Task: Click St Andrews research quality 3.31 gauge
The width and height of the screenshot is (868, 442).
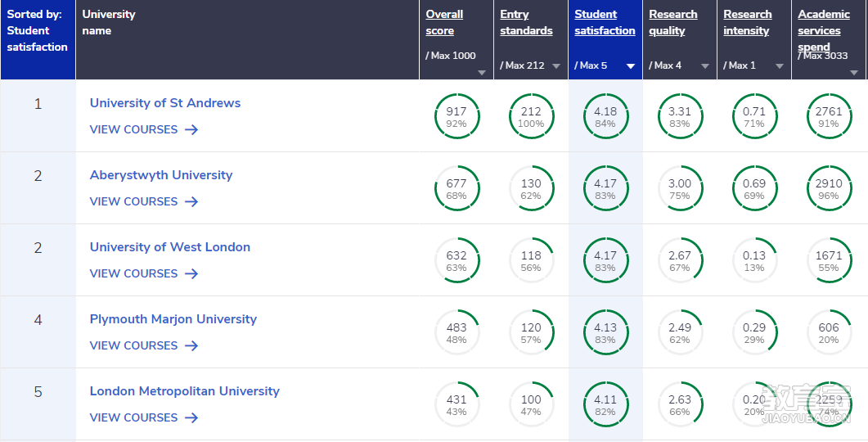Action: pos(680,116)
